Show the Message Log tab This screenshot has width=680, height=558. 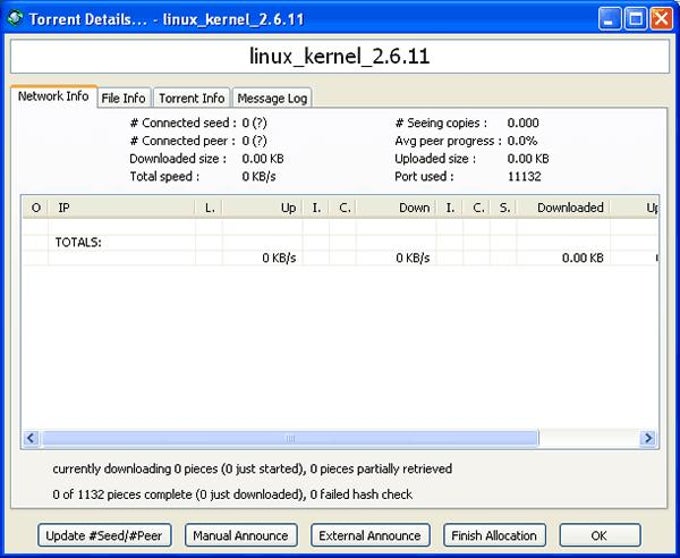point(272,98)
